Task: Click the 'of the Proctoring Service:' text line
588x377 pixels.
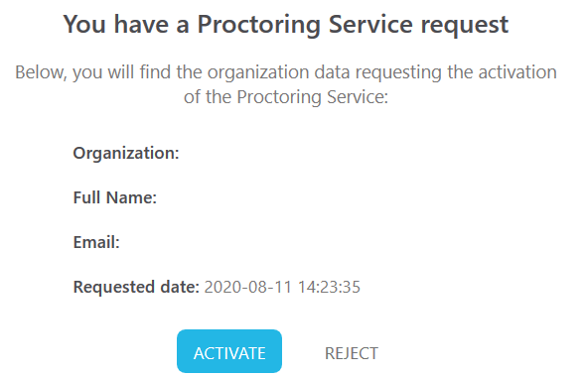Action: 286,97
